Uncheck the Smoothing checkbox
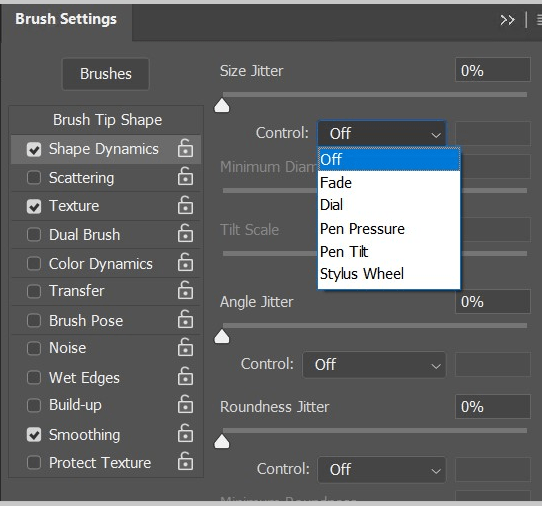 34,435
